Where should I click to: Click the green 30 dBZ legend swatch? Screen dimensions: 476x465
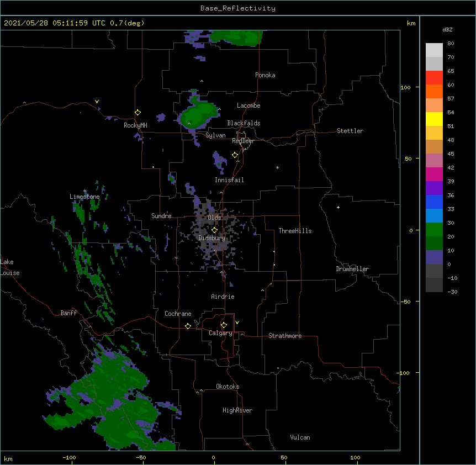pyautogui.click(x=434, y=230)
